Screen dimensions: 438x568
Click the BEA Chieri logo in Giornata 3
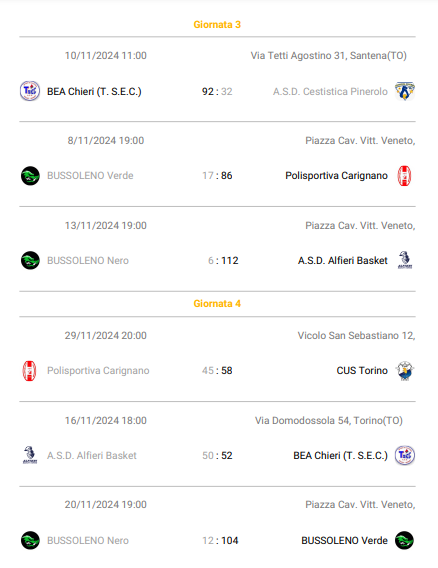click(x=30, y=91)
